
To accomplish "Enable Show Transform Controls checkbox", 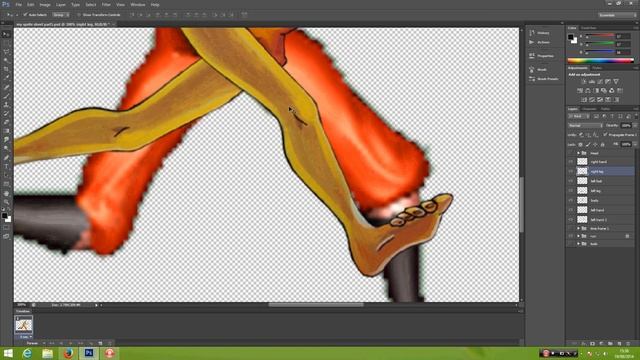I will coord(79,15).
